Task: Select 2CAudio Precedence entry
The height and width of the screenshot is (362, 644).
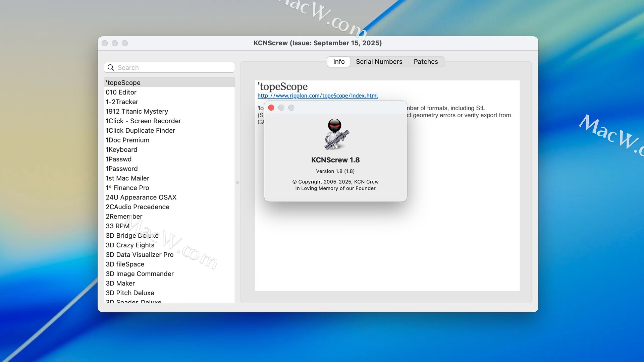Action: (169, 207)
